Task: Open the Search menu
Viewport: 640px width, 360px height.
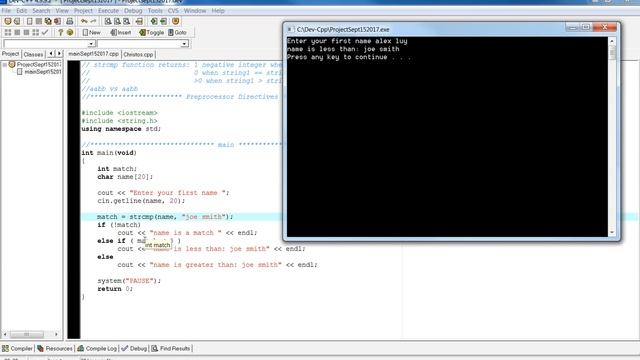Action: (41, 11)
